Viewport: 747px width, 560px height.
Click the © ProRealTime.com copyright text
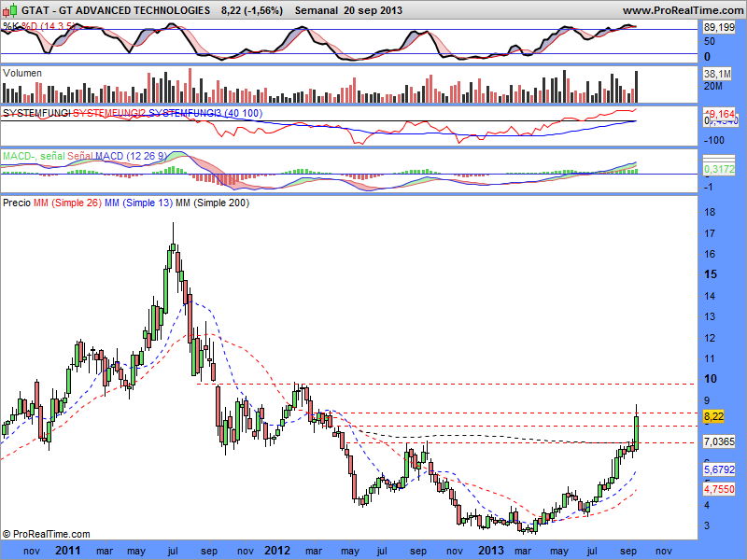(46, 534)
